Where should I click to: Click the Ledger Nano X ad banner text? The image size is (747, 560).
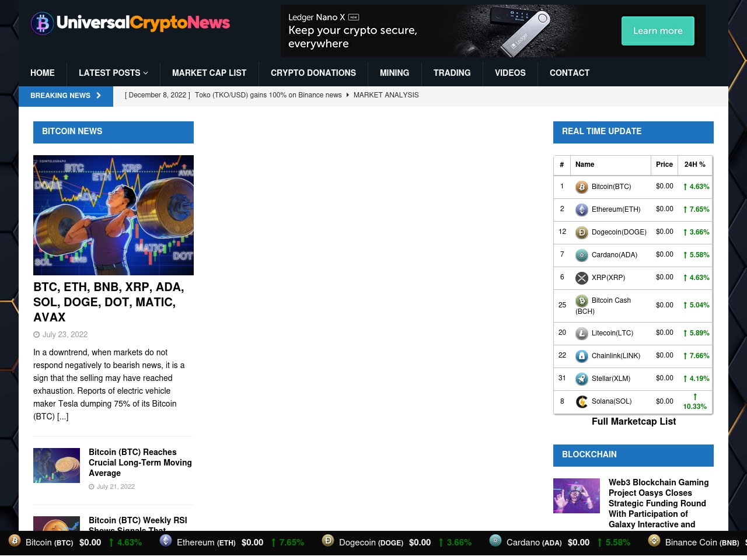[352, 31]
